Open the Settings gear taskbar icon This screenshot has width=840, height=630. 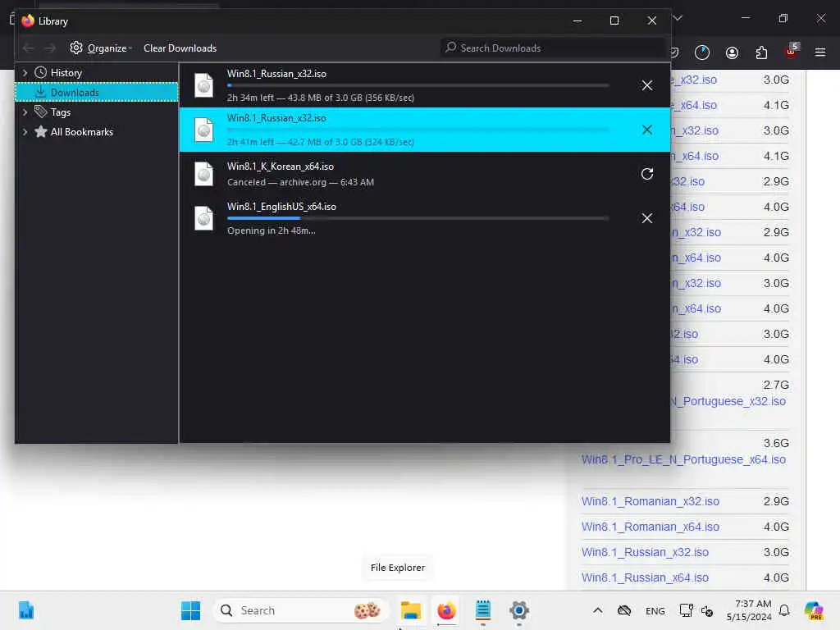click(518, 610)
